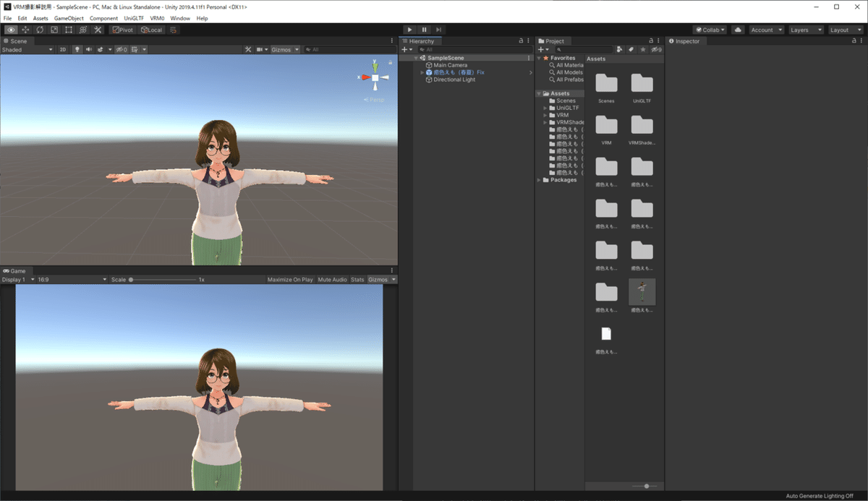Adjust the Game view Scale slider
Screen dimensions: 868x501
tap(163, 279)
